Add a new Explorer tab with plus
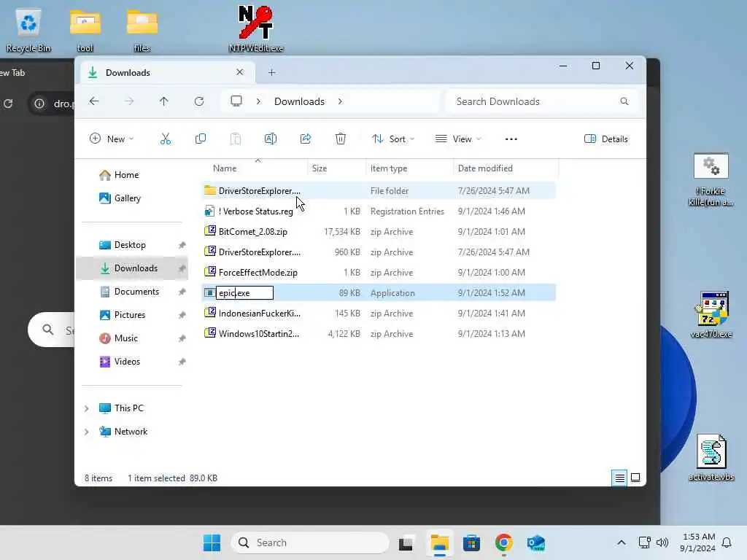Image resolution: width=747 pixels, height=560 pixels. pyautogui.click(x=271, y=72)
